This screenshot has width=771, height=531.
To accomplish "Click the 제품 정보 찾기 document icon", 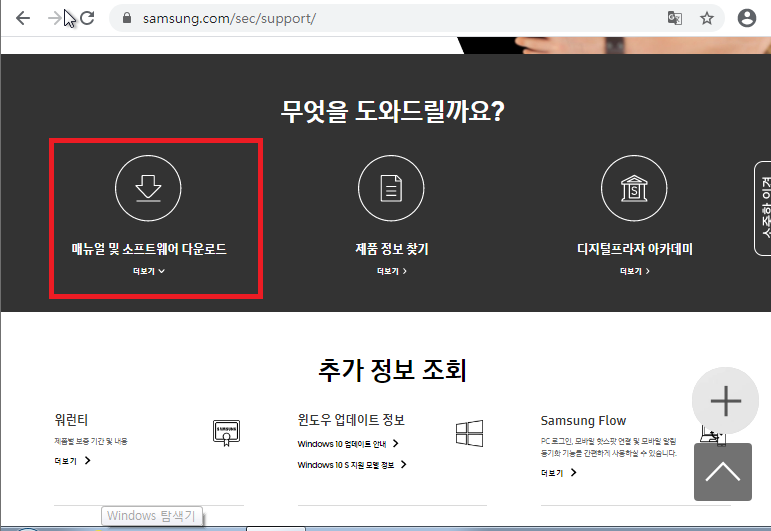I will pos(391,188).
